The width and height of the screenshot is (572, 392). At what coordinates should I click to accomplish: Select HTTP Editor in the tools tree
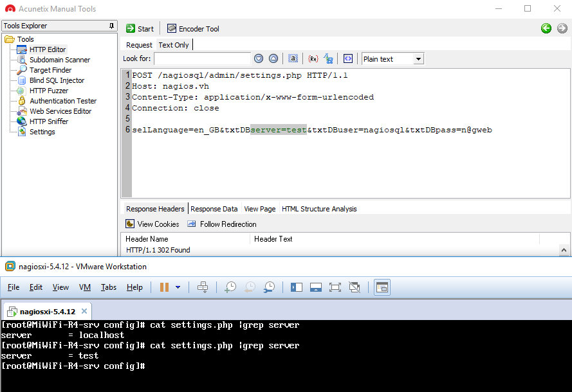tap(48, 49)
